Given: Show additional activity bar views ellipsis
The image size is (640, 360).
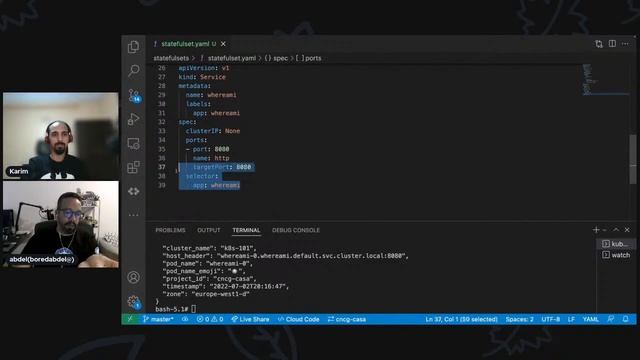Looking at the screenshot, I should pyautogui.click(x=133, y=215).
